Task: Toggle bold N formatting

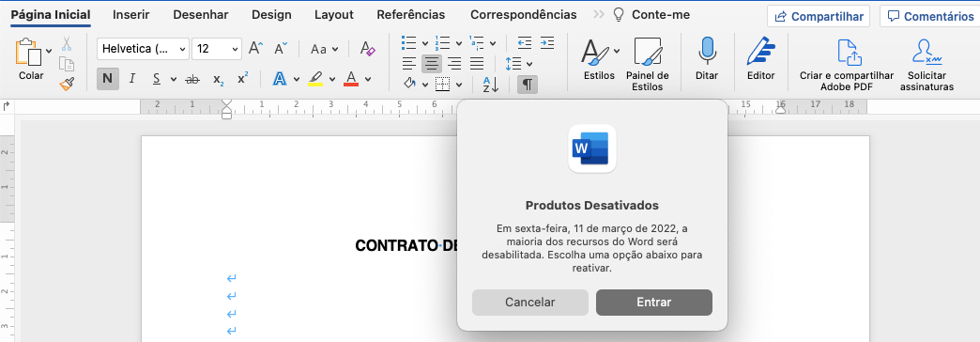Action: [108, 79]
